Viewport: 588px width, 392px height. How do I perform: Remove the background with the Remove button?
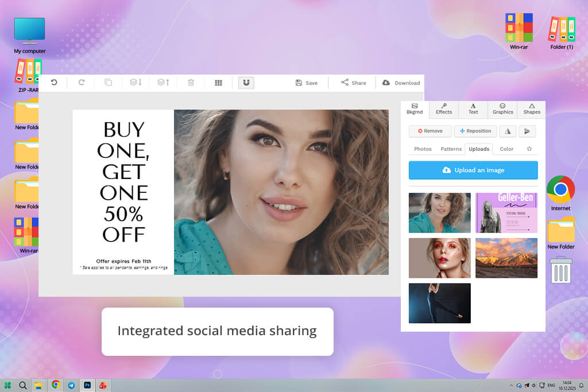430,131
